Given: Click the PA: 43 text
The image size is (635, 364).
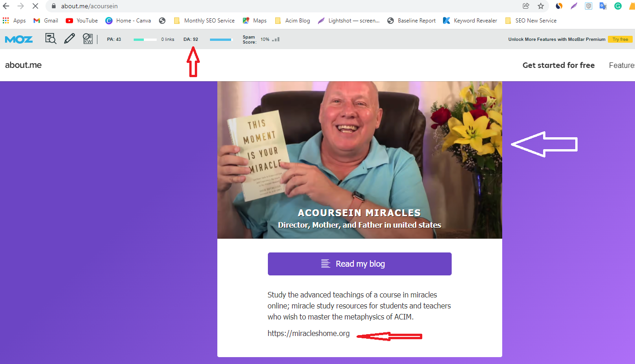Looking at the screenshot, I should pos(114,39).
